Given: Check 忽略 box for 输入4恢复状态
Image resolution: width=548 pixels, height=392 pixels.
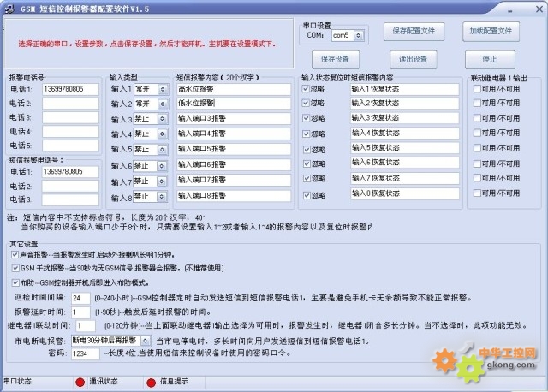Looking at the screenshot, I should pyautogui.click(x=307, y=134).
